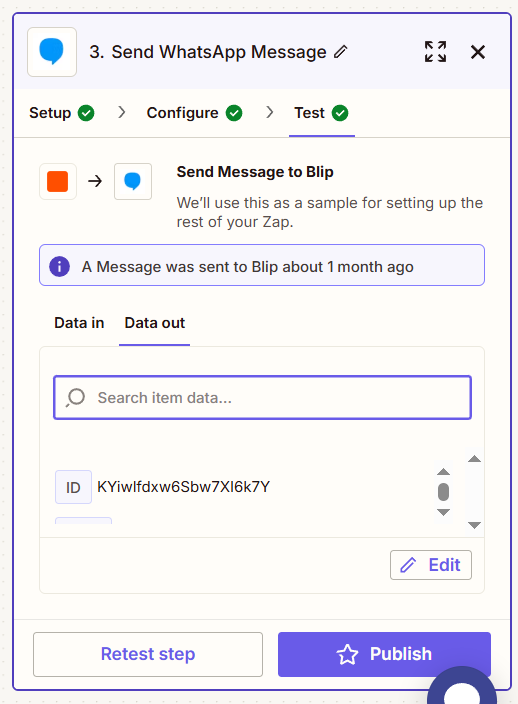Click the info icon in message banner
The width and height of the screenshot is (518, 704).
(59, 267)
